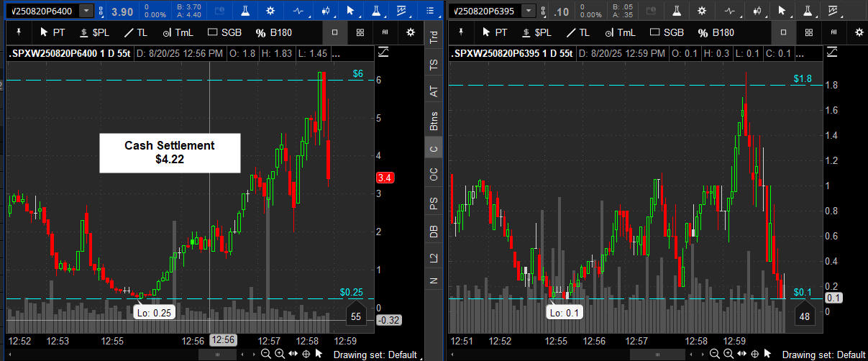Toggle the pin drawing toolbar icon in left chart
This screenshot has width=868, height=361.
click(17, 32)
